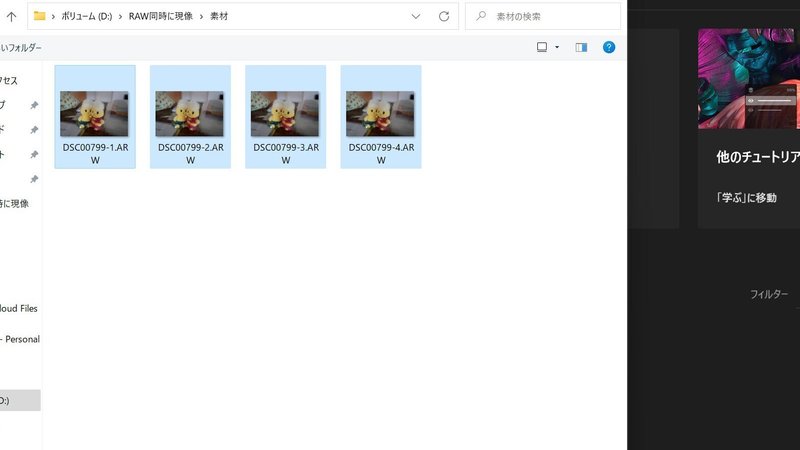Click 「学ぶ」に移動 link
This screenshot has width=800, height=450.
(x=746, y=198)
